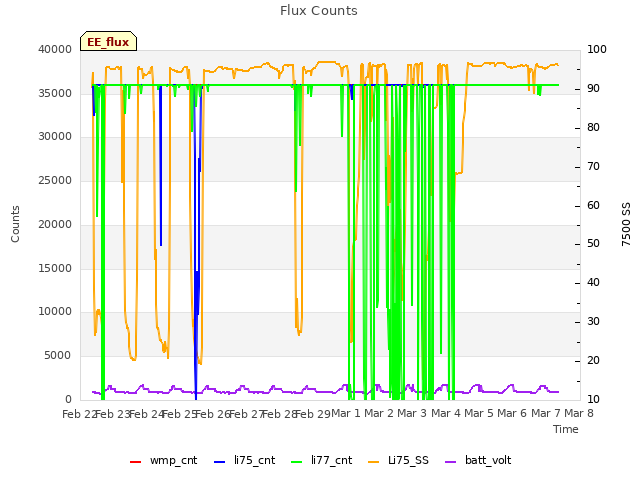The height and width of the screenshot is (480, 640).
Task: Click the purple batt_volt legend swatch
Action: point(450,462)
